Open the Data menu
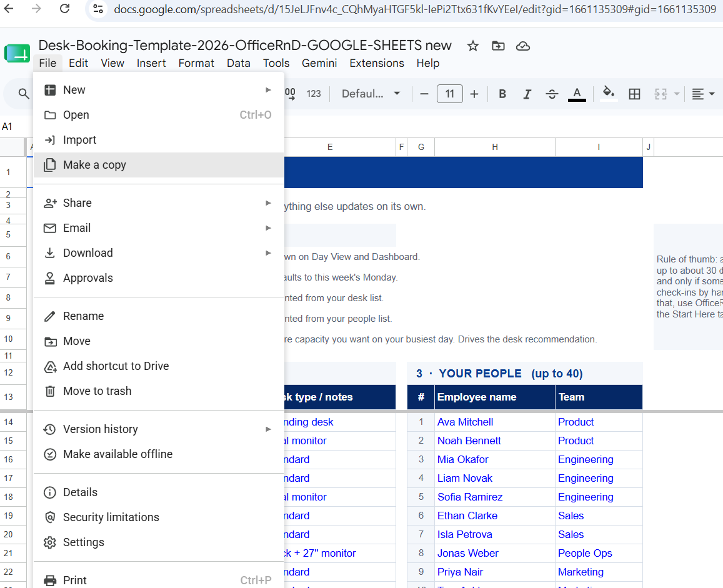 coord(238,63)
